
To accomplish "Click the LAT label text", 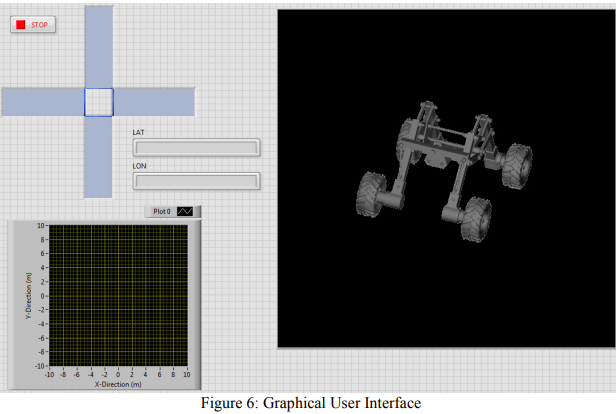I will click(x=138, y=132).
